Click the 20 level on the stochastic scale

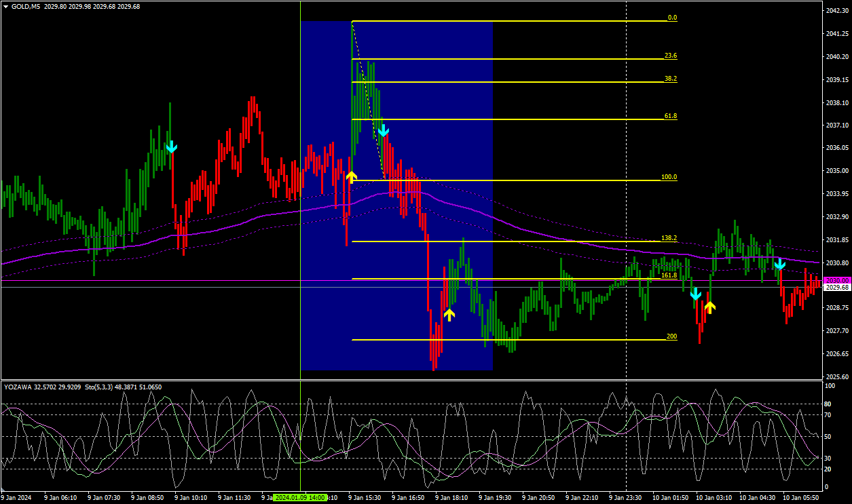click(828, 469)
